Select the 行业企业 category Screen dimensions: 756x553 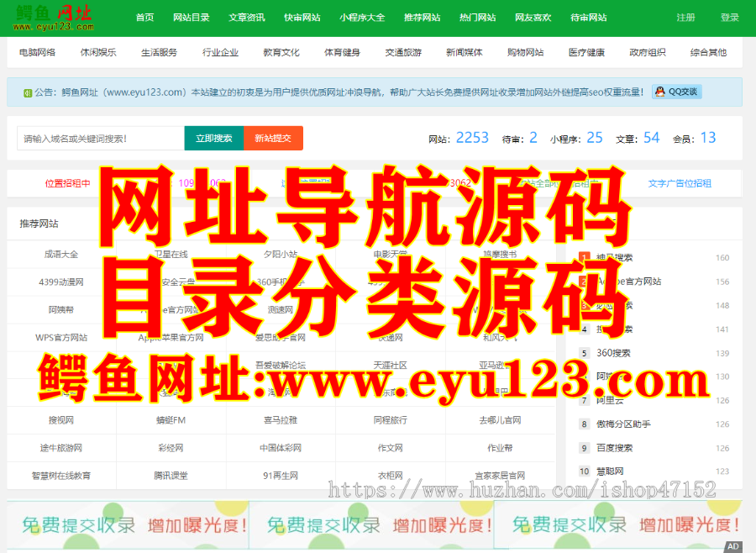[x=220, y=53]
